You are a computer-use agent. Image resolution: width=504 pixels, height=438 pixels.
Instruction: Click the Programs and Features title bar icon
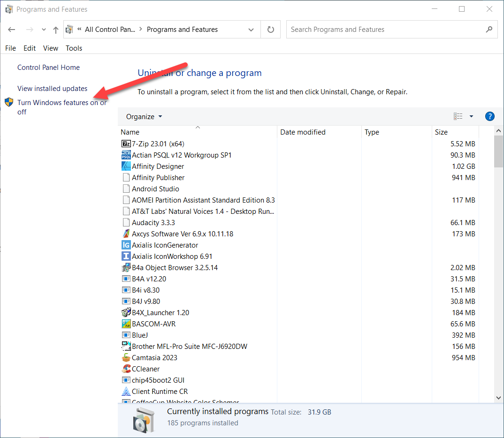(8, 9)
